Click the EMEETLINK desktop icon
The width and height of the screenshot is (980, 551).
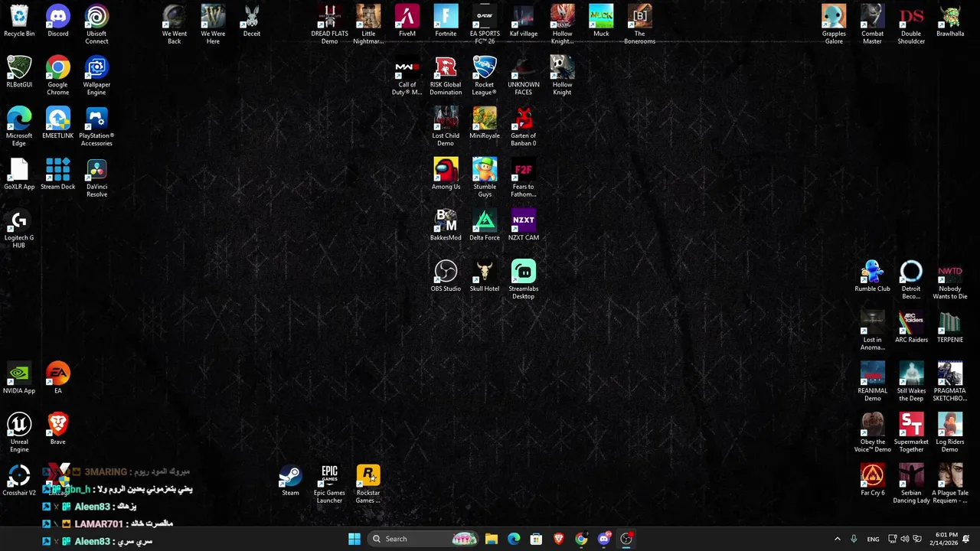[57, 122]
